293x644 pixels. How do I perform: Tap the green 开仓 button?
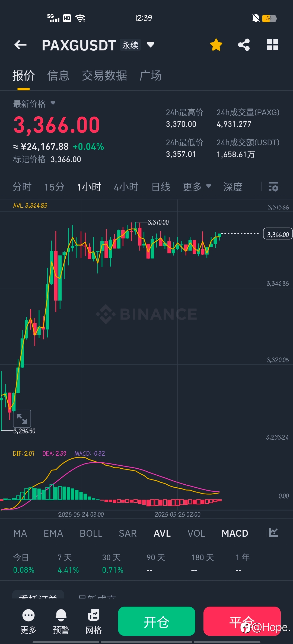157,621
